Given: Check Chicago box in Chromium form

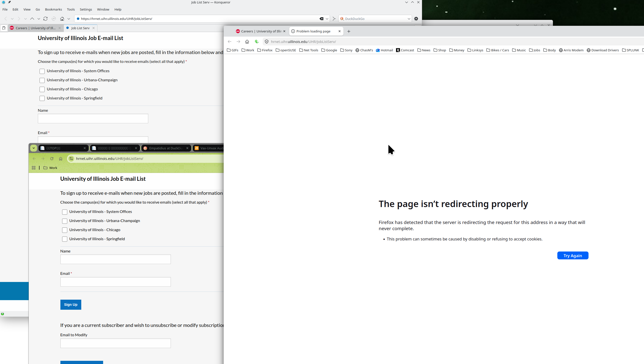Looking at the screenshot, I should click(65, 230).
